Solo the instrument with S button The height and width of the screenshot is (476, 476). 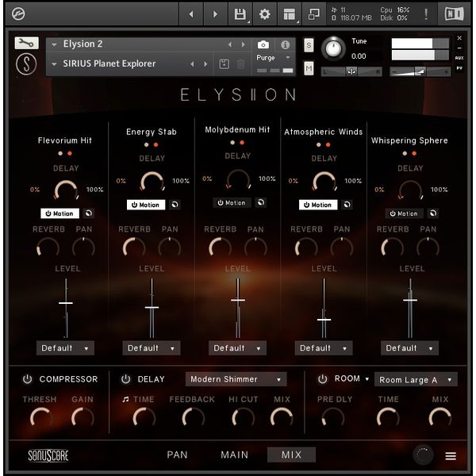[x=309, y=45]
